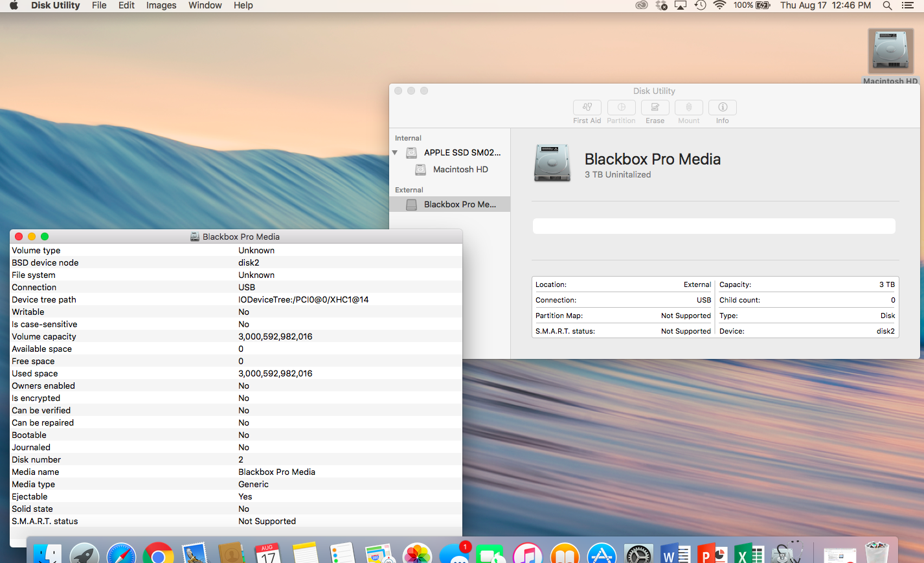Open Mail stamp icon in Dock

click(195, 554)
